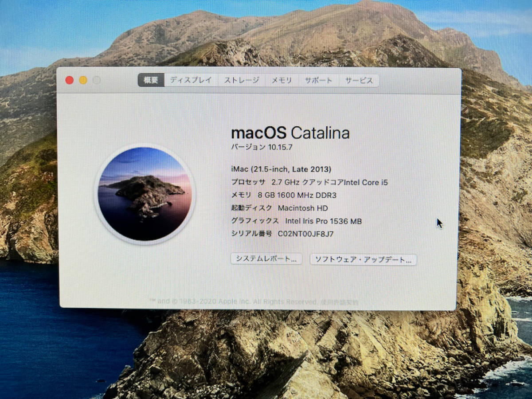The width and height of the screenshot is (532, 399).
Task: Click the ソフトウェア・アップデート... button
Action: 363,259
